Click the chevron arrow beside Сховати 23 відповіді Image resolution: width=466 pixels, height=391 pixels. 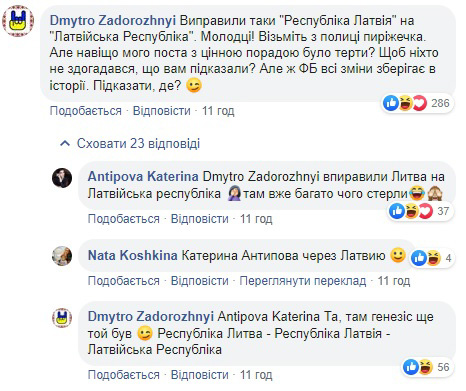click(65, 144)
